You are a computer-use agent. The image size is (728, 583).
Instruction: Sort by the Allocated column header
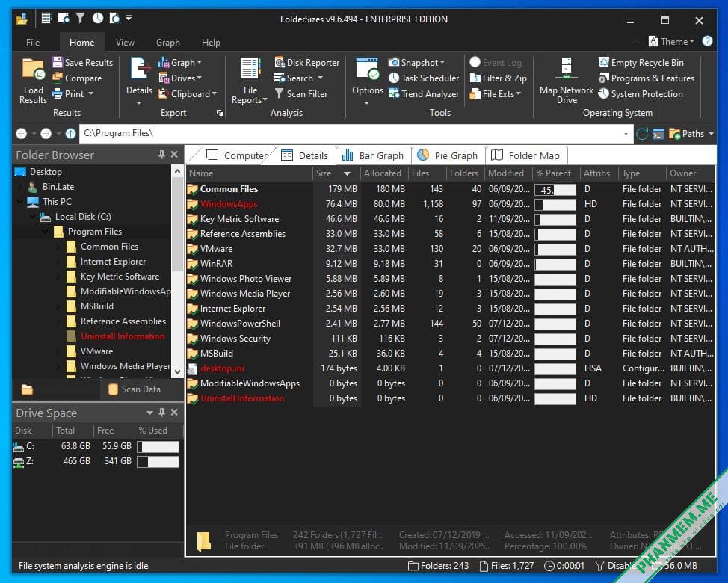coord(383,173)
